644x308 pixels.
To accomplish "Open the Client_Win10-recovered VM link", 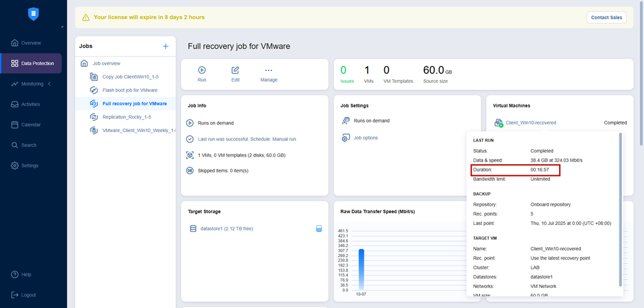I will (531, 123).
